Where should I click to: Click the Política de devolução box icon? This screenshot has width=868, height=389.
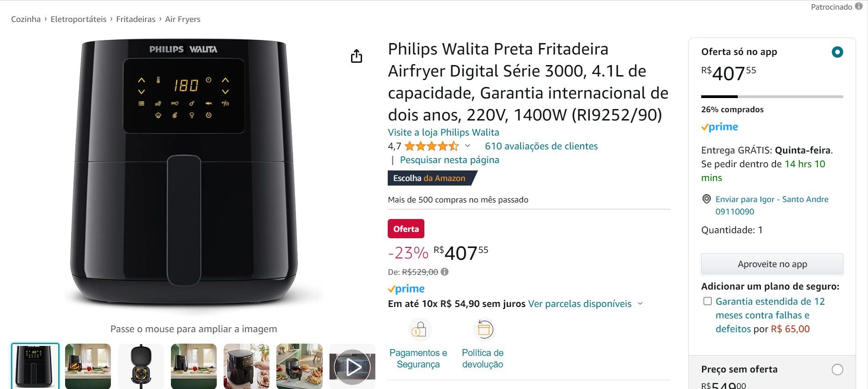click(x=484, y=329)
